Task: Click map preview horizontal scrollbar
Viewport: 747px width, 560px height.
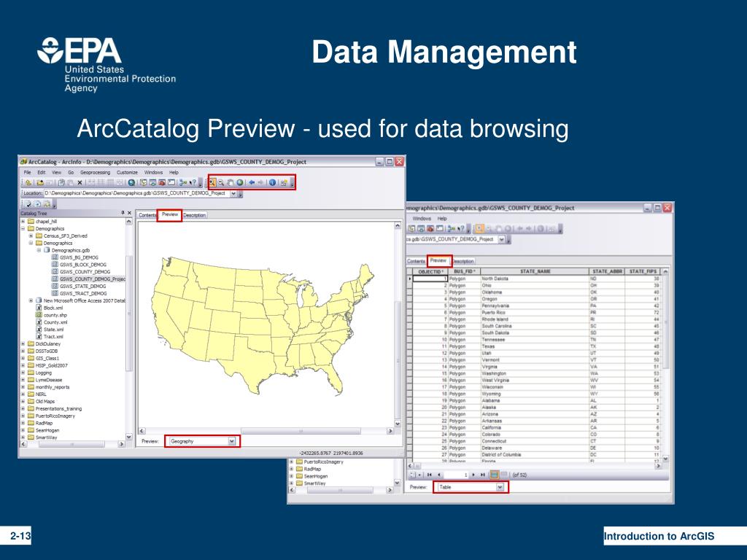Action: [266, 431]
